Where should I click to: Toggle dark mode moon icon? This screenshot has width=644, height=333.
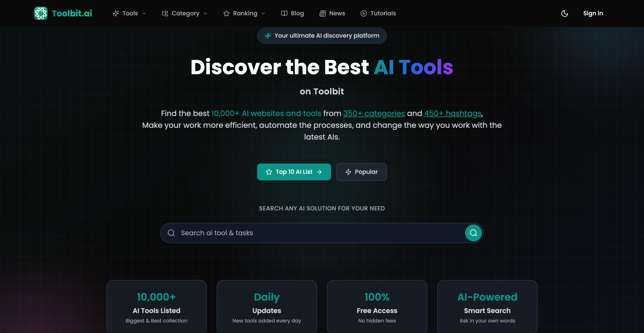coord(564,13)
